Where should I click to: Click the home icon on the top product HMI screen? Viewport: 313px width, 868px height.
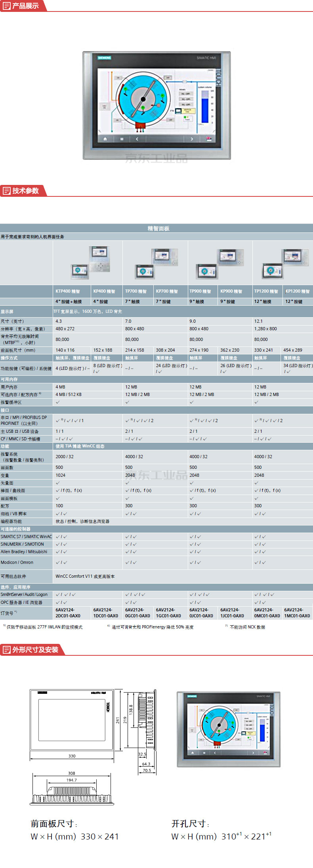point(105,139)
